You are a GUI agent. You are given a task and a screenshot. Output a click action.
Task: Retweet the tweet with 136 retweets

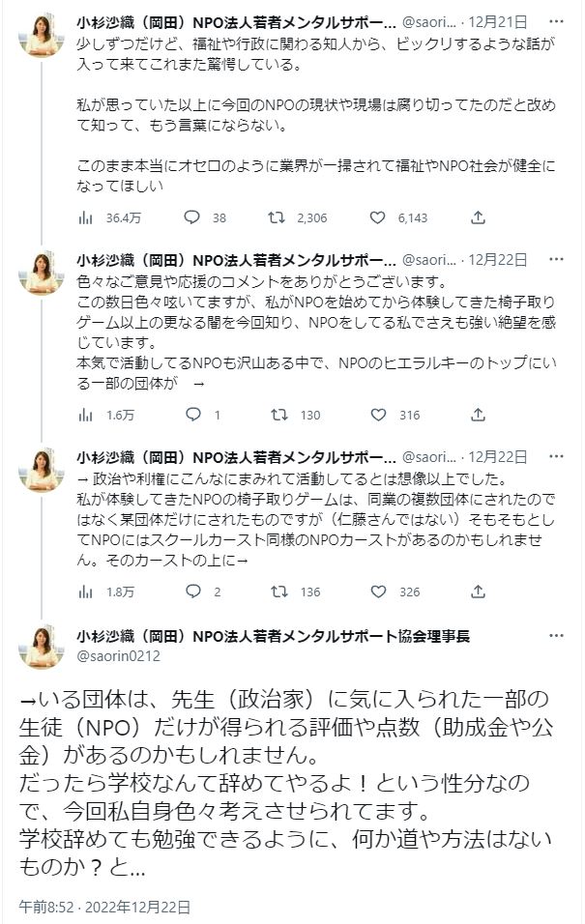[278, 592]
